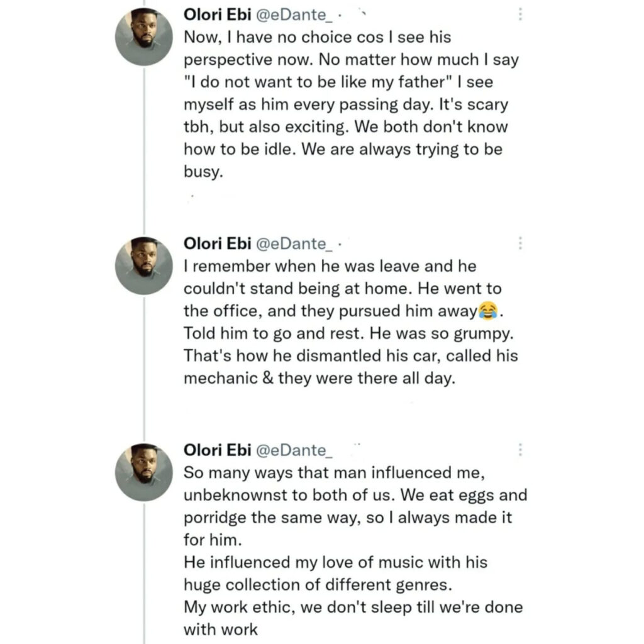
Task: Click the laughing-crying emoji after 'pursued him away'
Action: 488,311
